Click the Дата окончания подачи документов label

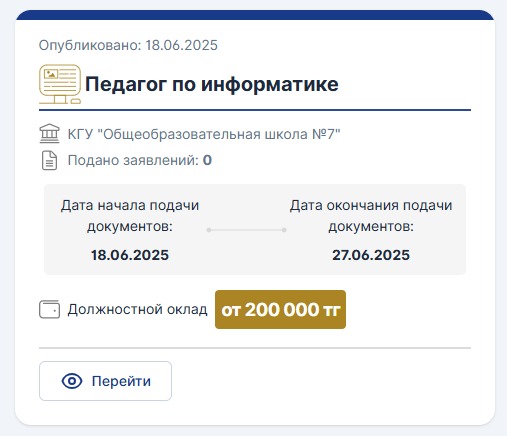click(x=371, y=216)
